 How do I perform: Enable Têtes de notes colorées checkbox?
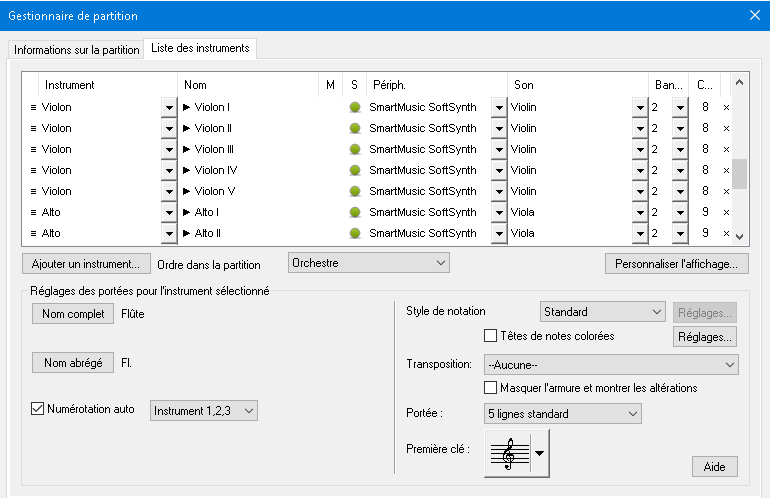tap(491, 336)
